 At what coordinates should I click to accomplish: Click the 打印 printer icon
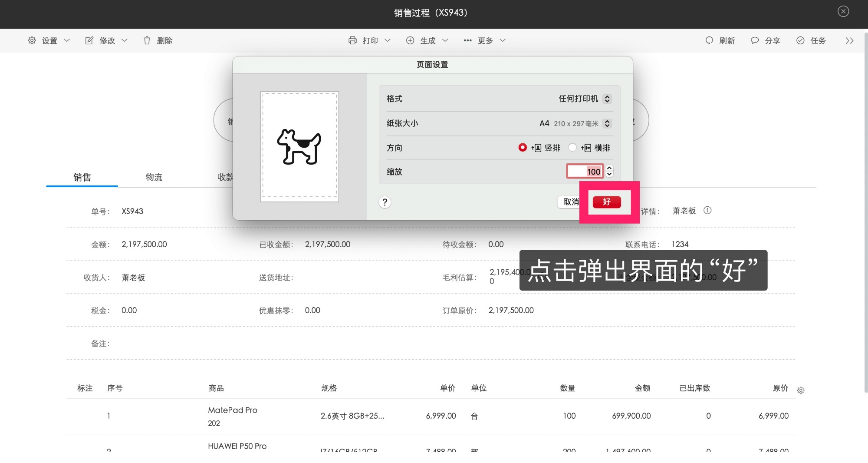coord(354,40)
